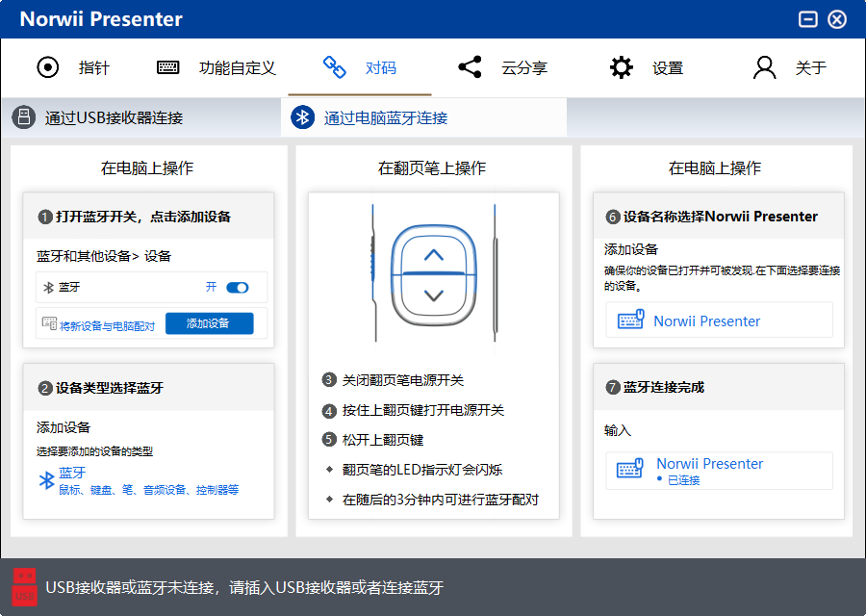Click the USB receiver icon in sub-tab
The height and width of the screenshot is (616, 866).
pos(24,117)
